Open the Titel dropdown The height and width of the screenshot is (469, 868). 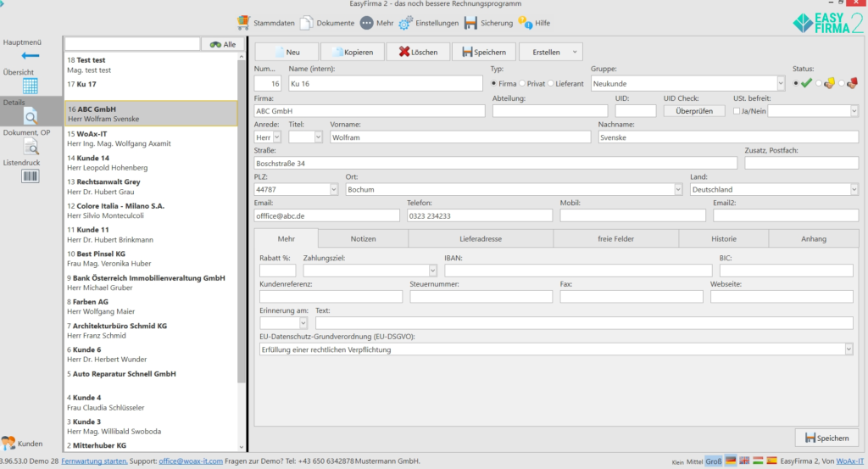pos(318,137)
